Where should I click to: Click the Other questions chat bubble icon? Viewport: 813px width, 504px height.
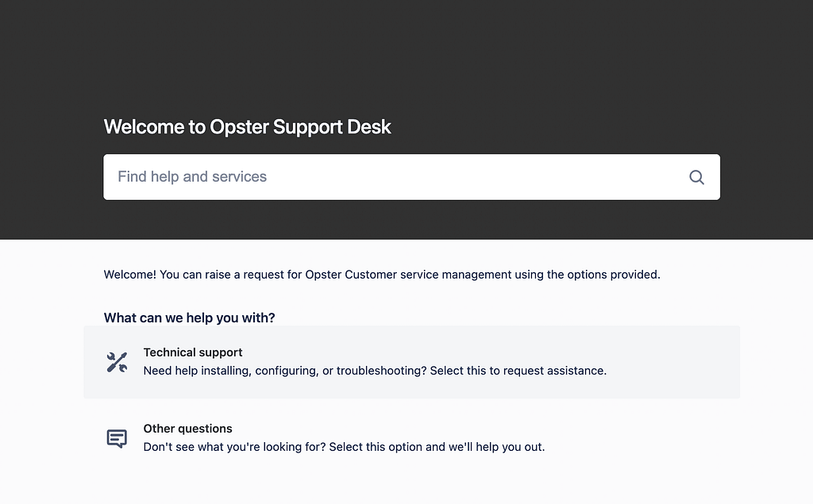pyautogui.click(x=117, y=439)
